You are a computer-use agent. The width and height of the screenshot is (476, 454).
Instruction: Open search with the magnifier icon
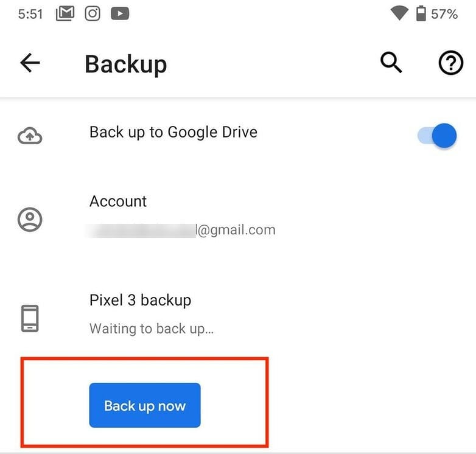(x=391, y=63)
